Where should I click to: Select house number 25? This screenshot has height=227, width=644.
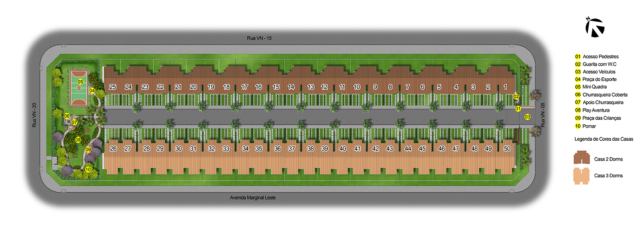coord(112,87)
